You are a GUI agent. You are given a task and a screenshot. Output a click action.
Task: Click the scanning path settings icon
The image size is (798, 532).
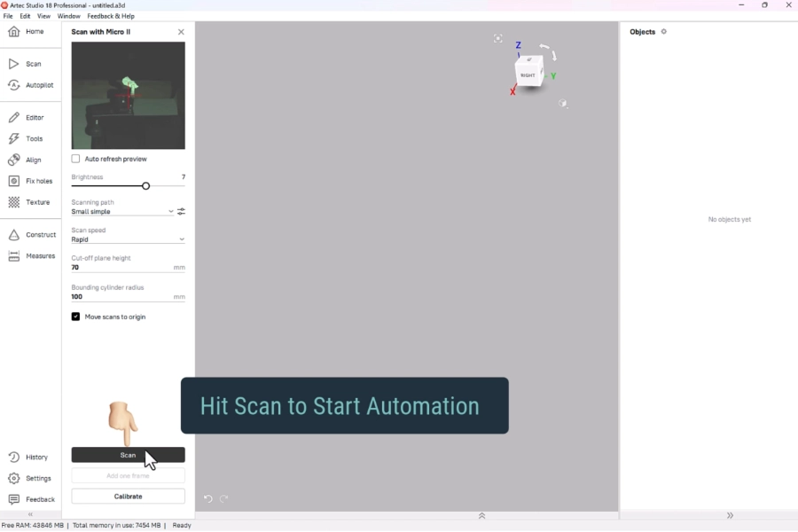pyautogui.click(x=181, y=212)
